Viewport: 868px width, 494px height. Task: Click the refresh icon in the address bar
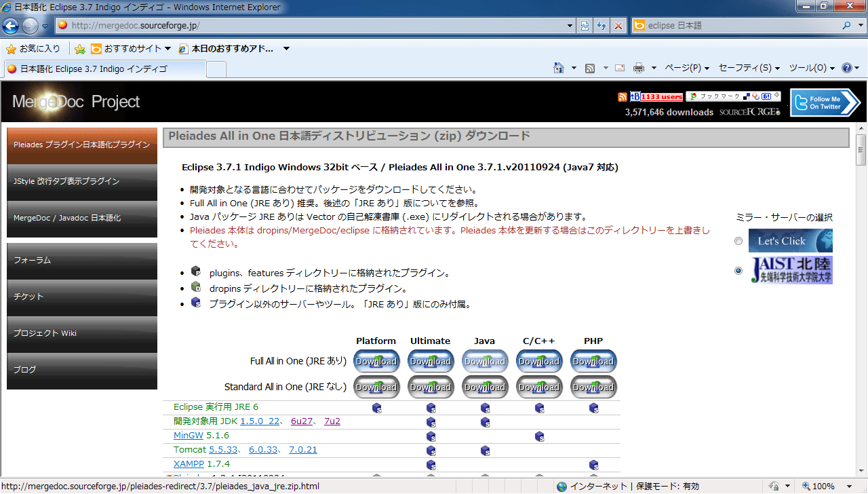tap(601, 26)
